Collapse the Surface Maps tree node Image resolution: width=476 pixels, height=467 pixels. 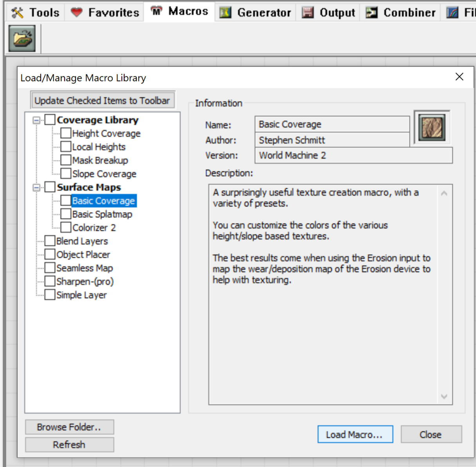coord(36,187)
